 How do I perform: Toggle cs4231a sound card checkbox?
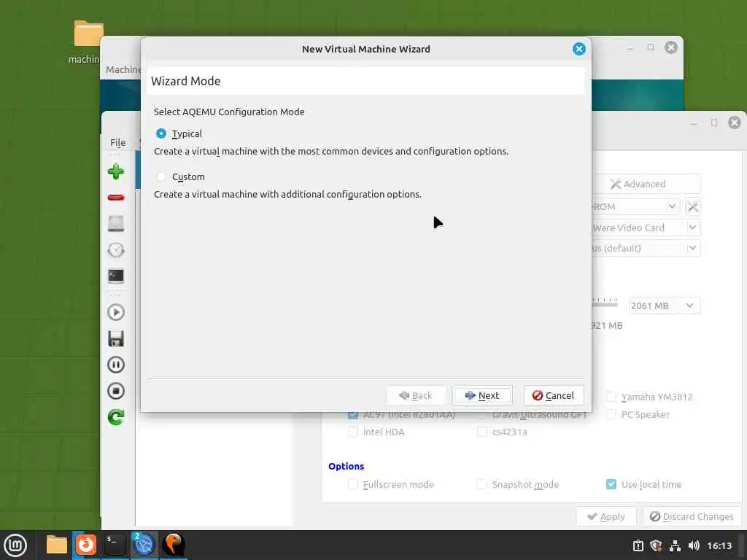481,432
